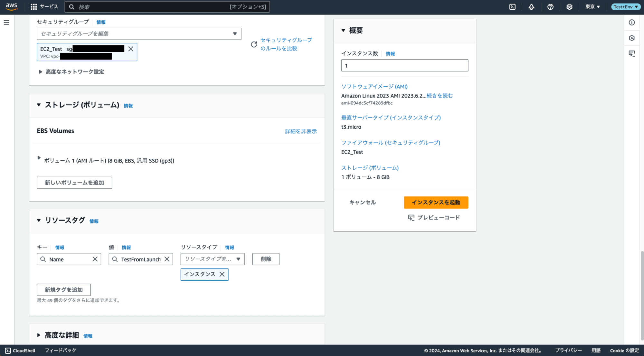
Task: Click the プレビューコード button
Action: [434, 218]
